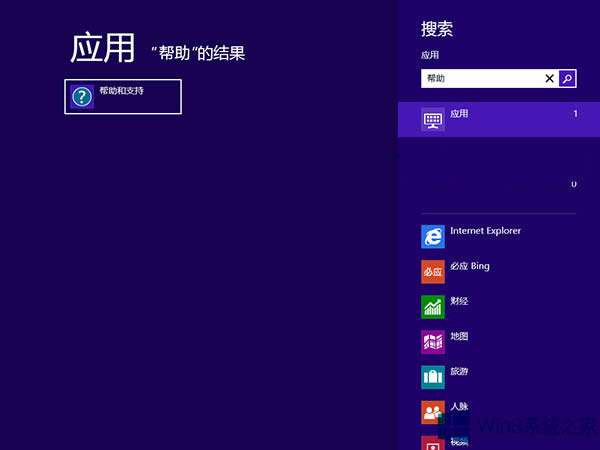This screenshot has width=600, height=450.
Task: Search within Internet Explorer label
Action: pos(485,231)
